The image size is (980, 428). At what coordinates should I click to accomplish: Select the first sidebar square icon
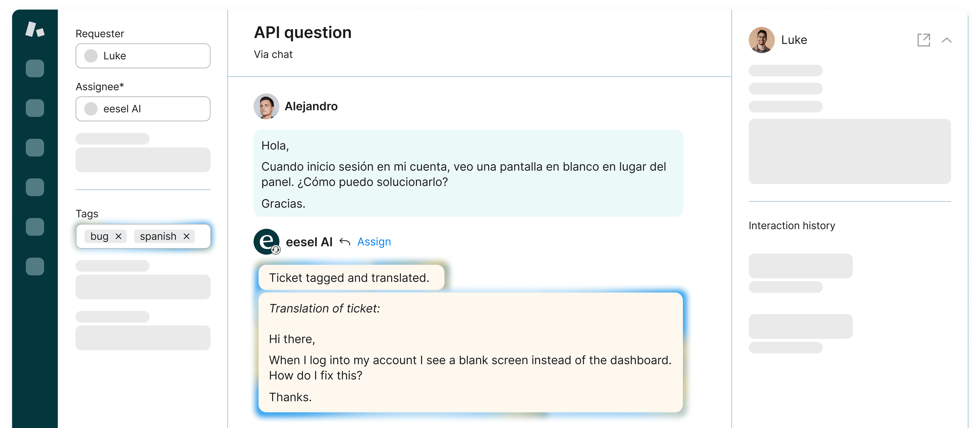pyautogui.click(x=35, y=68)
